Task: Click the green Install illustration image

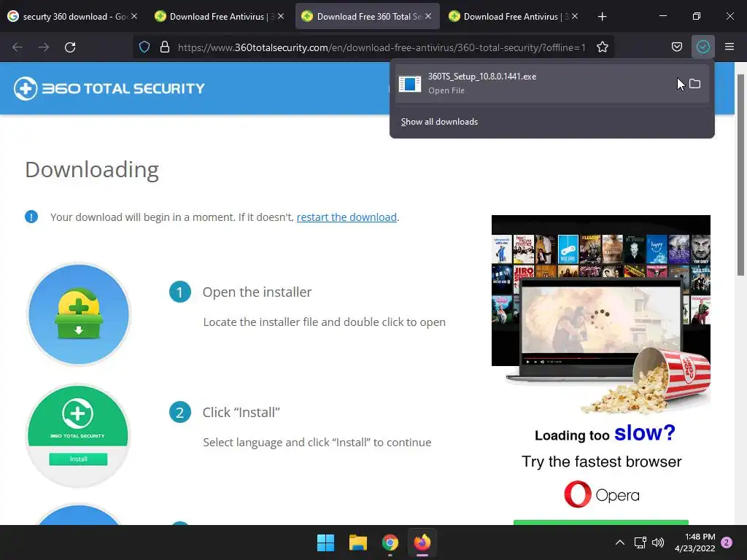Action: (x=78, y=435)
